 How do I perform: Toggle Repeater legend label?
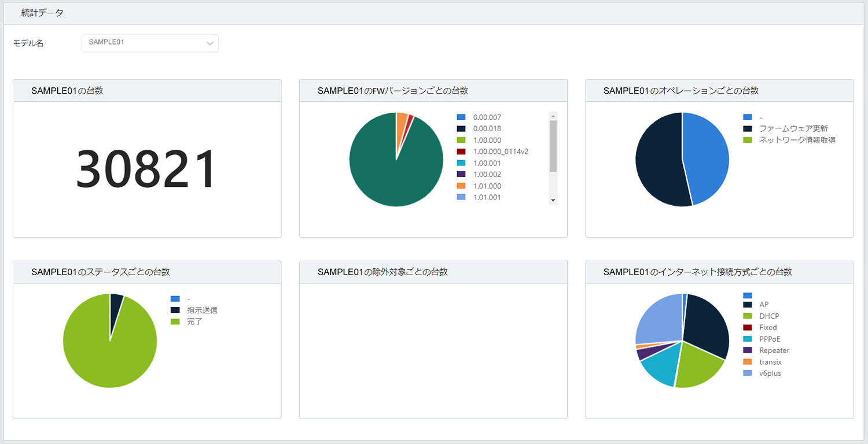click(774, 350)
